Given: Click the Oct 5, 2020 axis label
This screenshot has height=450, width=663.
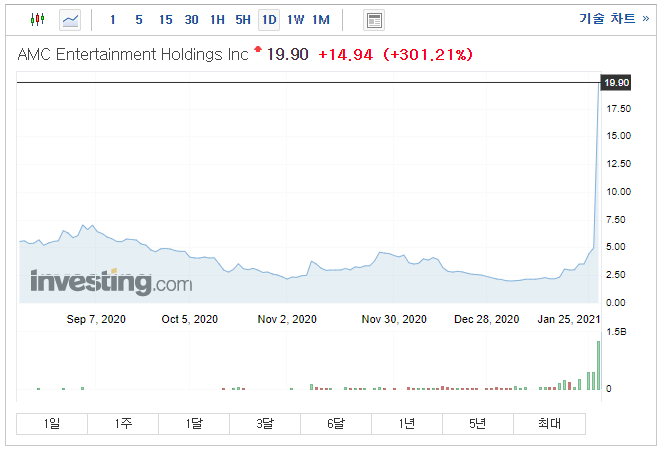Looking at the screenshot, I should point(189,319).
